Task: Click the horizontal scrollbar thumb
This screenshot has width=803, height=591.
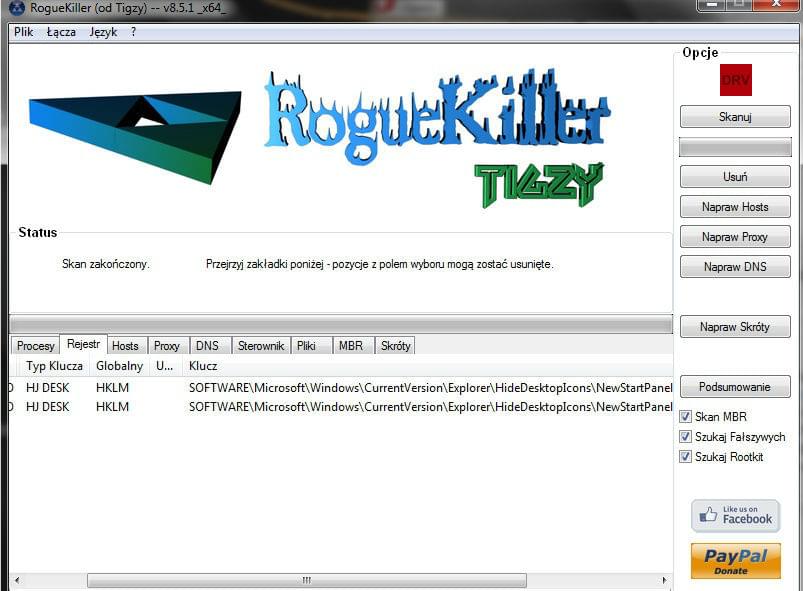Action: [x=307, y=580]
